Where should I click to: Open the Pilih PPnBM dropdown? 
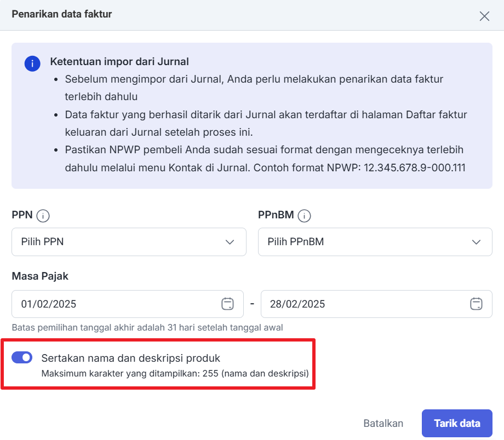375,242
